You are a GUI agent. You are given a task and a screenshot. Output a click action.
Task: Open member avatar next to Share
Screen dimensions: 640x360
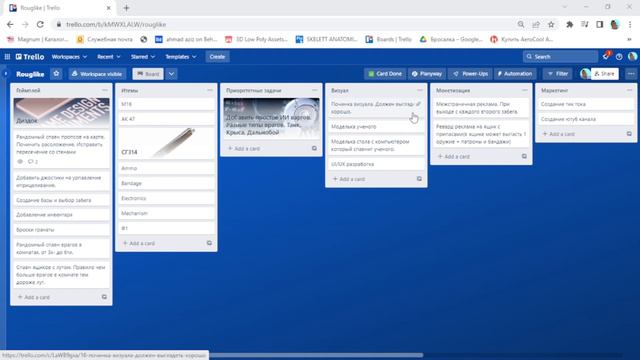pos(585,74)
